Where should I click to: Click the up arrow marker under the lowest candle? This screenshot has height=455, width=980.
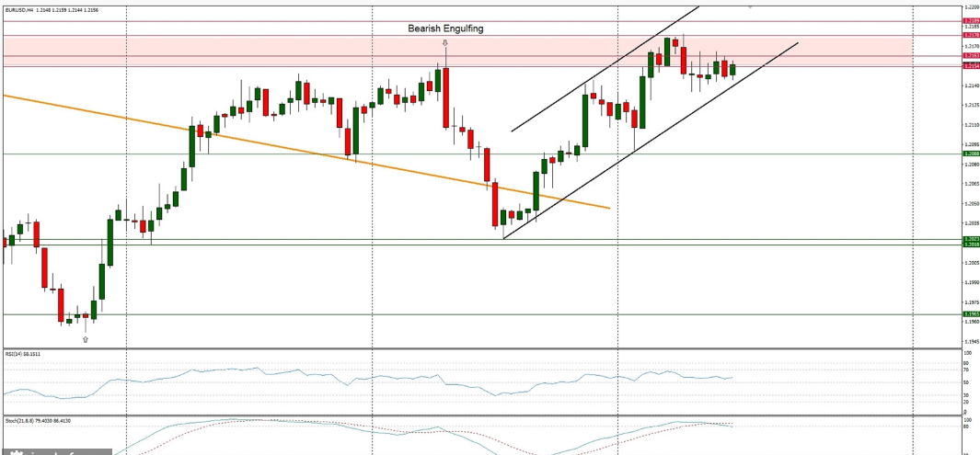pyautogui.click(x=86, y=339)
